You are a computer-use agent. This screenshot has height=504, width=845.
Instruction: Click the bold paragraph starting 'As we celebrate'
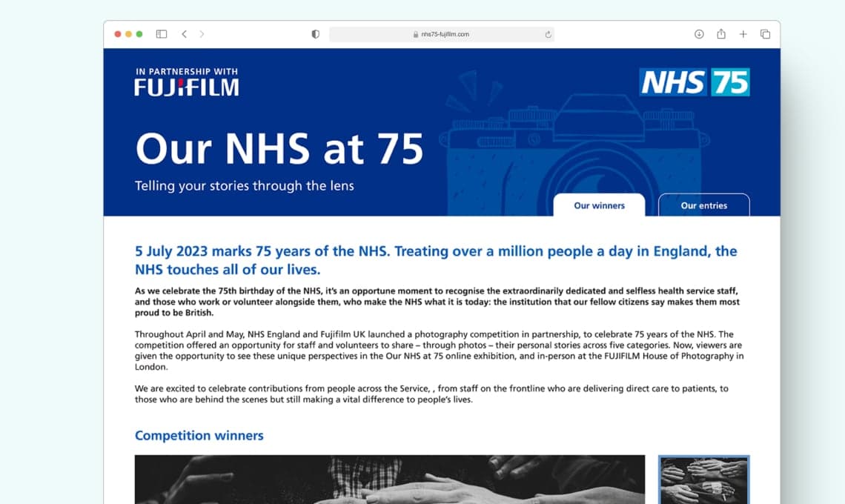tap(437, 302)
